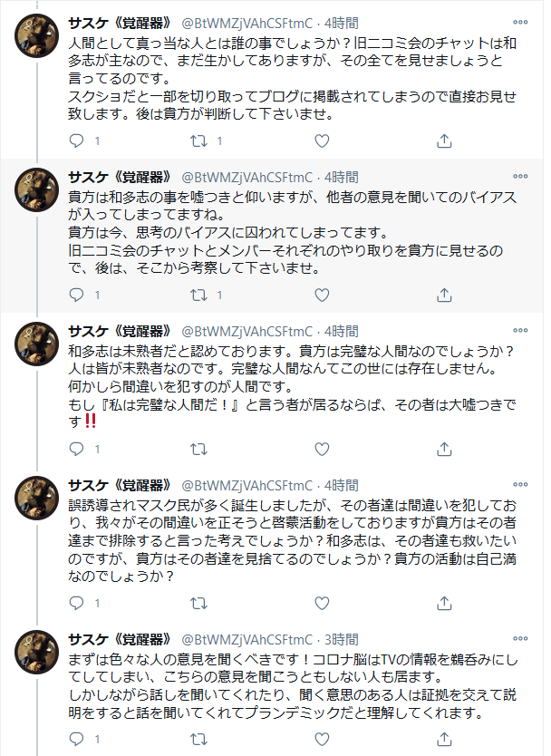The width and height of the screenshot is (551, 756).
Task: Reply to the tweet about 思考のバイアス
Action: coord(77,295)
